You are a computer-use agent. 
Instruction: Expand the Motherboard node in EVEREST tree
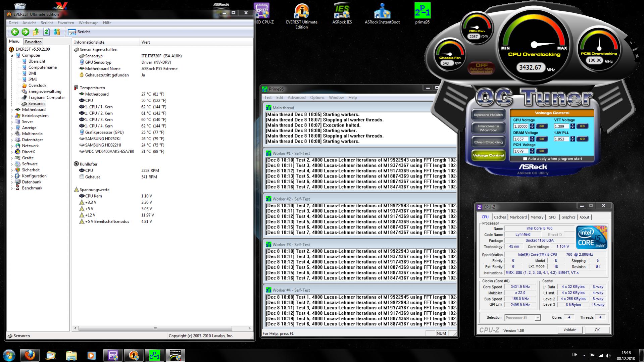click(x=12, y=110)
